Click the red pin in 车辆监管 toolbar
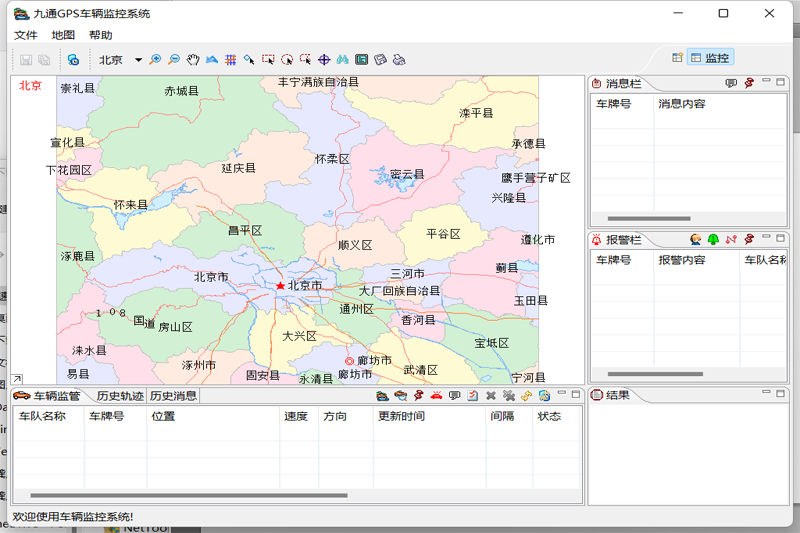 [418, 395]
